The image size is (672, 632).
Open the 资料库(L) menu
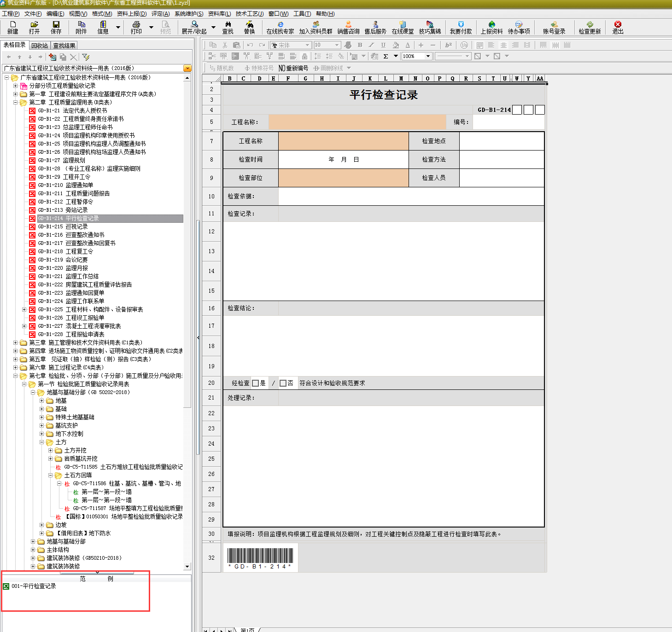click(220, 14)
